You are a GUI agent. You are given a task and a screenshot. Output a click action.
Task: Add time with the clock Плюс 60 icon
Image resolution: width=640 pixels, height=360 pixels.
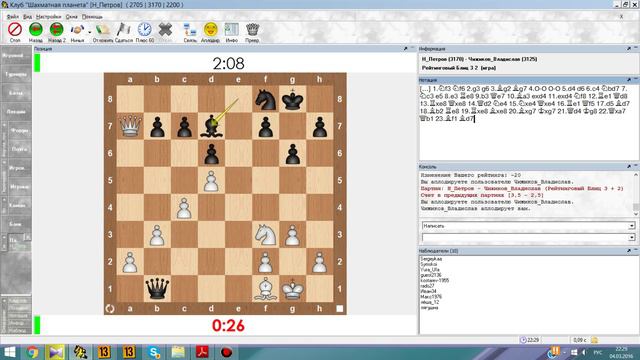[144, 29]
